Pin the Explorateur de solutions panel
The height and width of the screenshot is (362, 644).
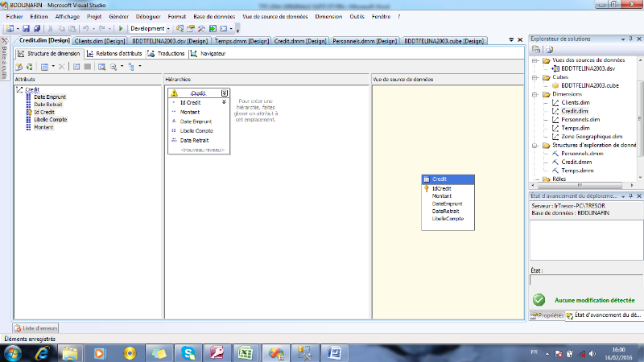pyautogui.click(x=630, y=38)
